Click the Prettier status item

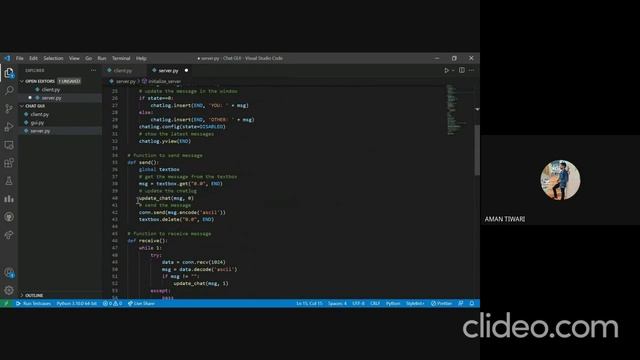441,304
